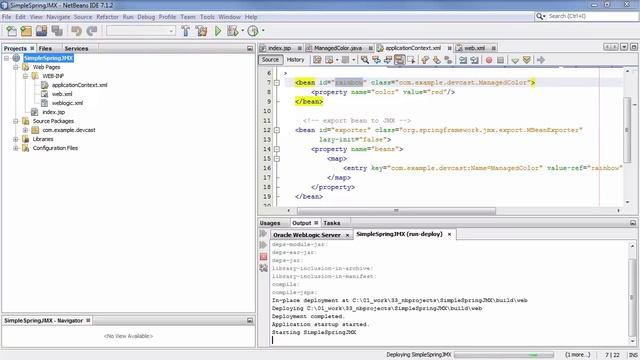Show opened documents list dropdown arrow
Screen dimensions: 640x360
click(x=624, y=47)
